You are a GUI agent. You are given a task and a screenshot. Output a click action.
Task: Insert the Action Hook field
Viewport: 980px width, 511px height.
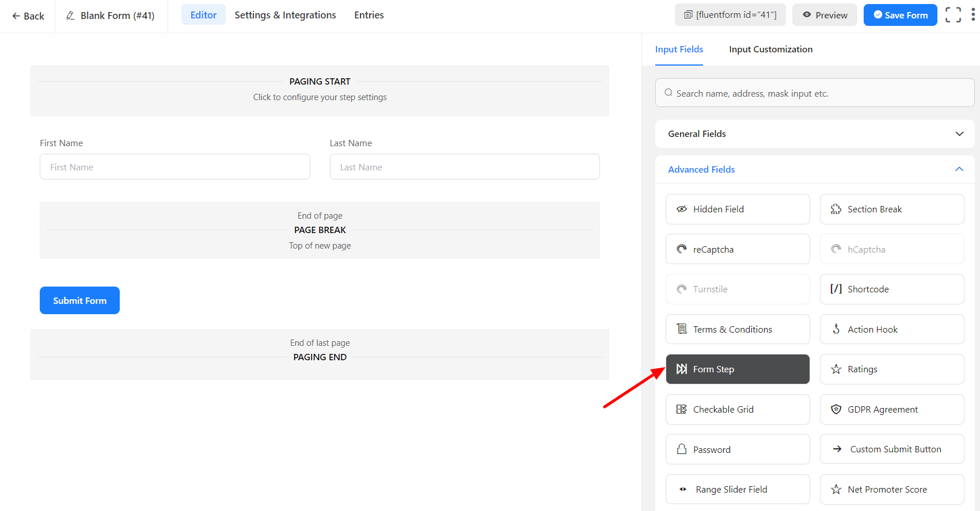coord(891,329)
